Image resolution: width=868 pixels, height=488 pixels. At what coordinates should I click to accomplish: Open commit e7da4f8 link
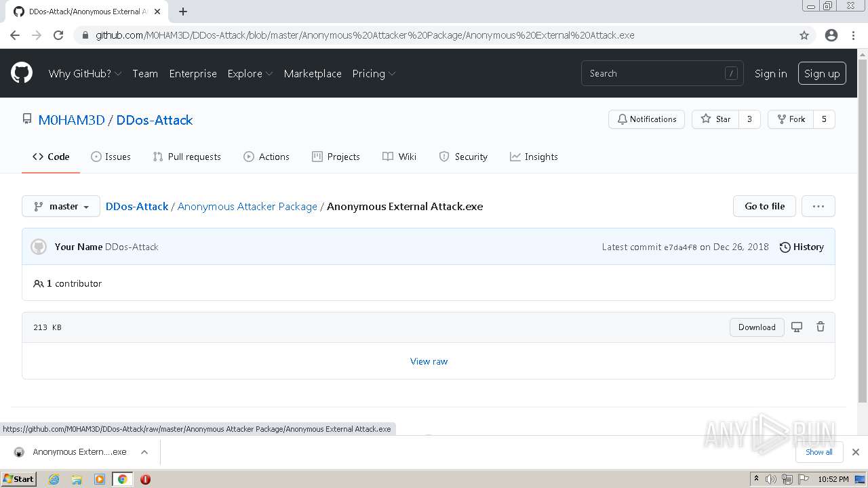click(x=680, y=247)
